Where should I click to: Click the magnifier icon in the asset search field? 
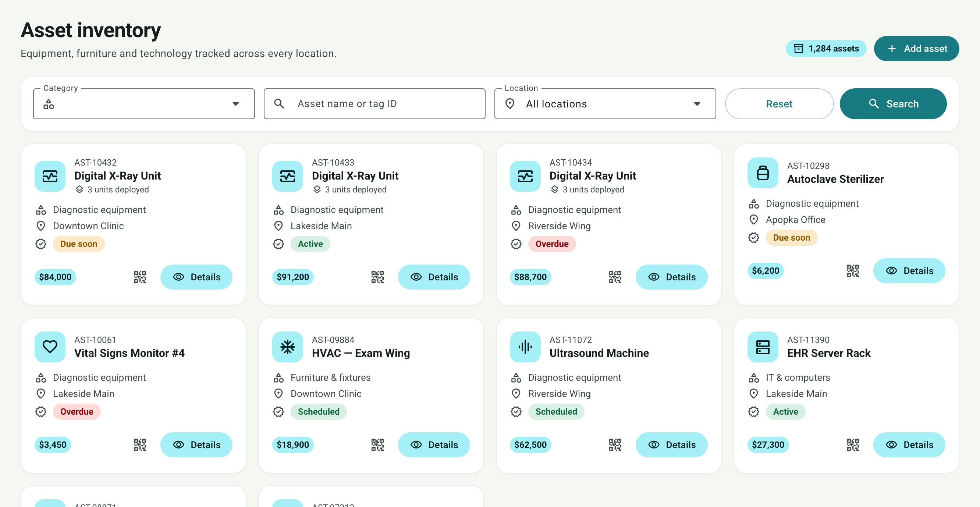(279, 103)
